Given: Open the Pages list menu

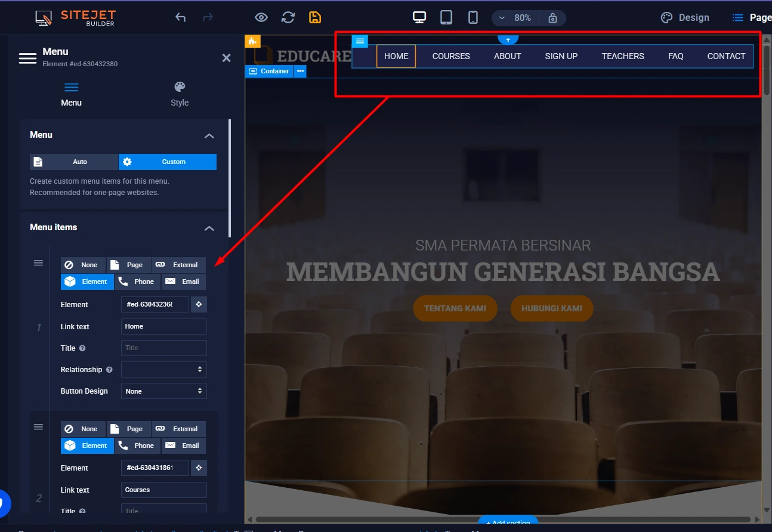Looking at the screenshot, I should (x=752, y=18).
